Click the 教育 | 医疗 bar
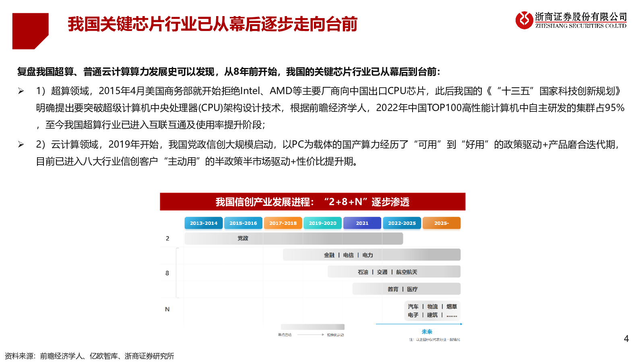Screen dimensions: 644x362 tap(406, 289)
